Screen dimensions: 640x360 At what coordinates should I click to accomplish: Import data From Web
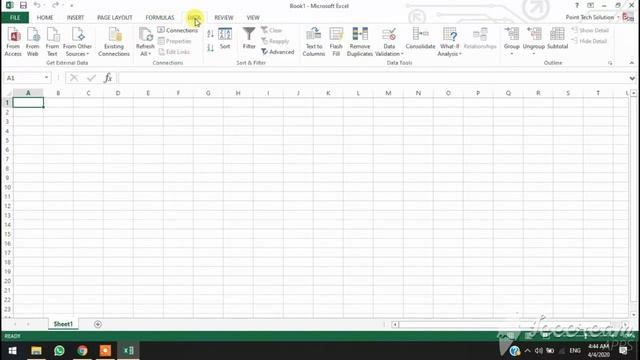[32, 41]
